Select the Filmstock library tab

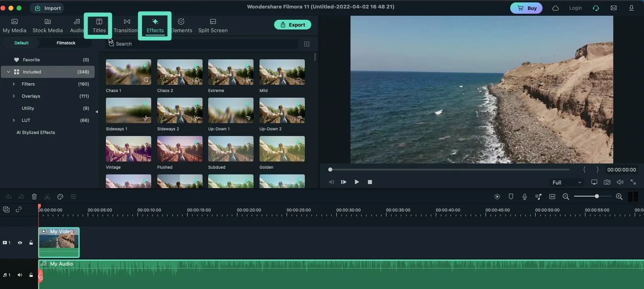coord(66,43)
